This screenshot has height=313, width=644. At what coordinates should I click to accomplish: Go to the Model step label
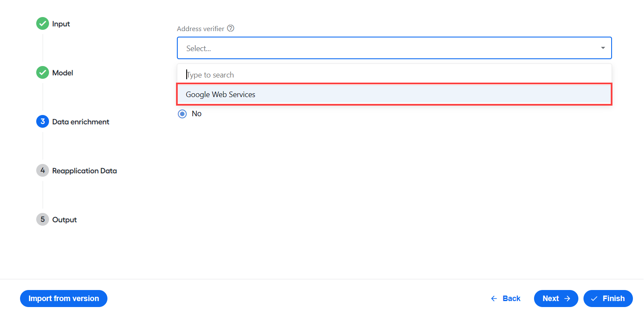pyautogui.click(x=63, y=73)
